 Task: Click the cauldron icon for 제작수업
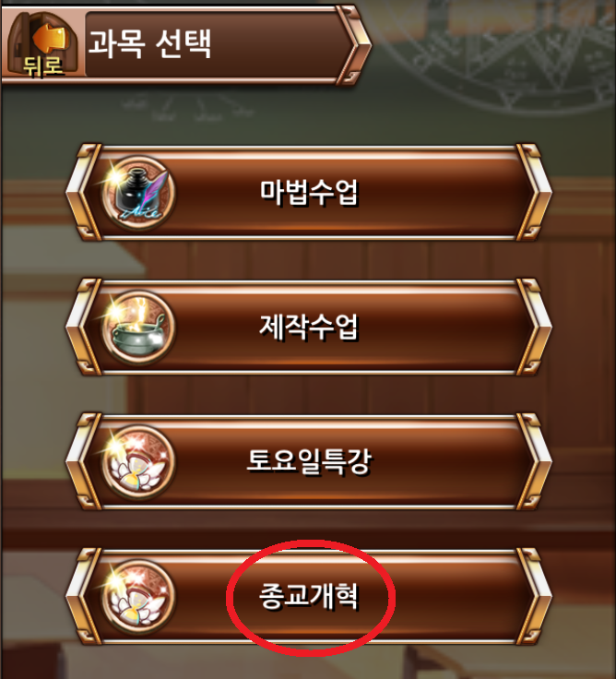(x=138, y=327)
